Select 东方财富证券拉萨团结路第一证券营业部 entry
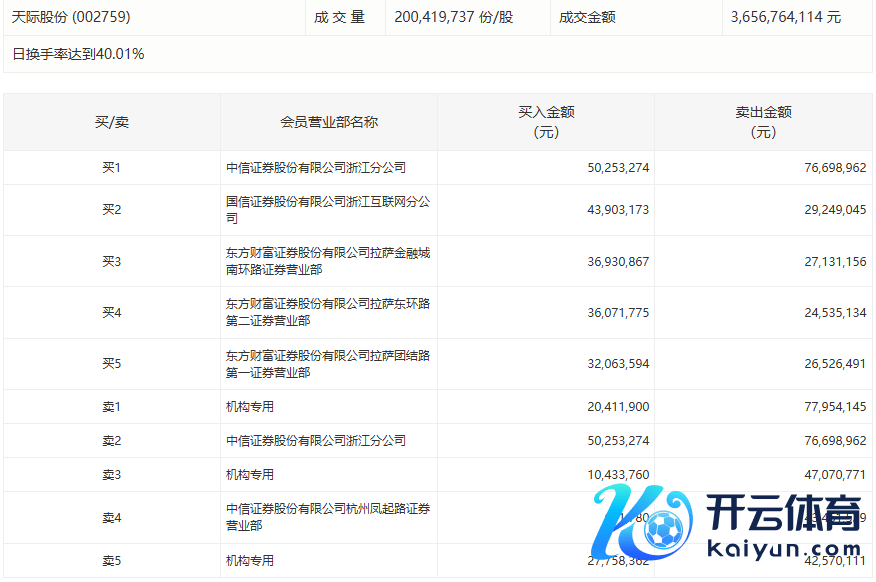This screenshot has height=582, width=876. 328,364
